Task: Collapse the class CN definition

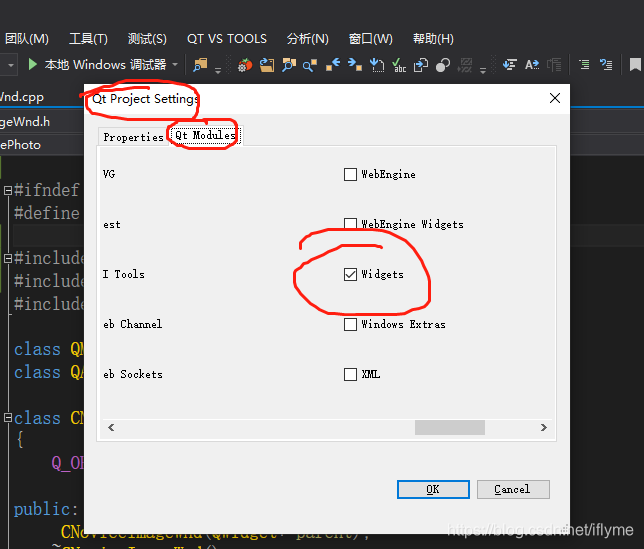Action: [8, 418]
